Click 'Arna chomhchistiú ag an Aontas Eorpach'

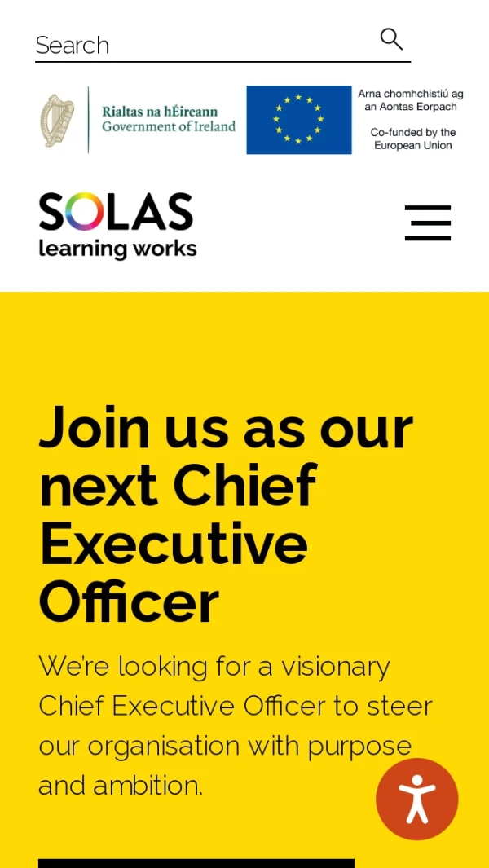[x=411, y=100]
